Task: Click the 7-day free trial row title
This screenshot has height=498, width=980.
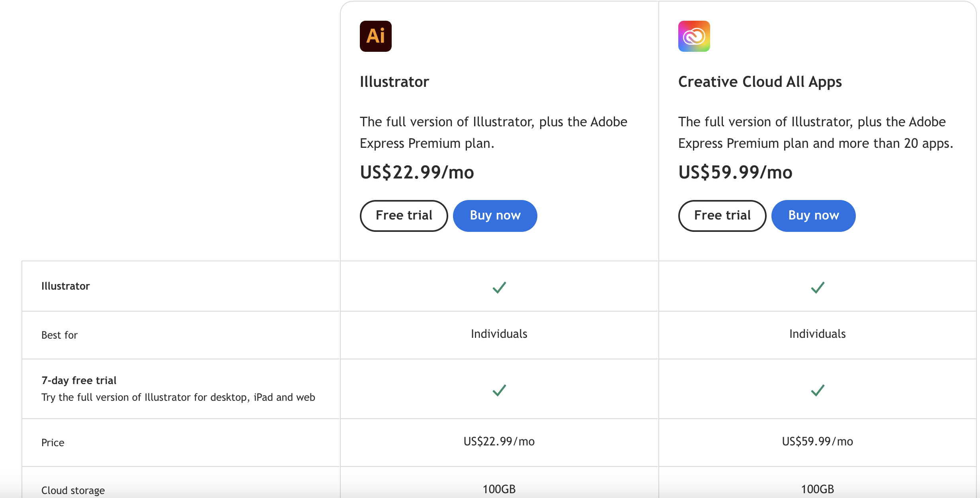Action: coord(79,380)
